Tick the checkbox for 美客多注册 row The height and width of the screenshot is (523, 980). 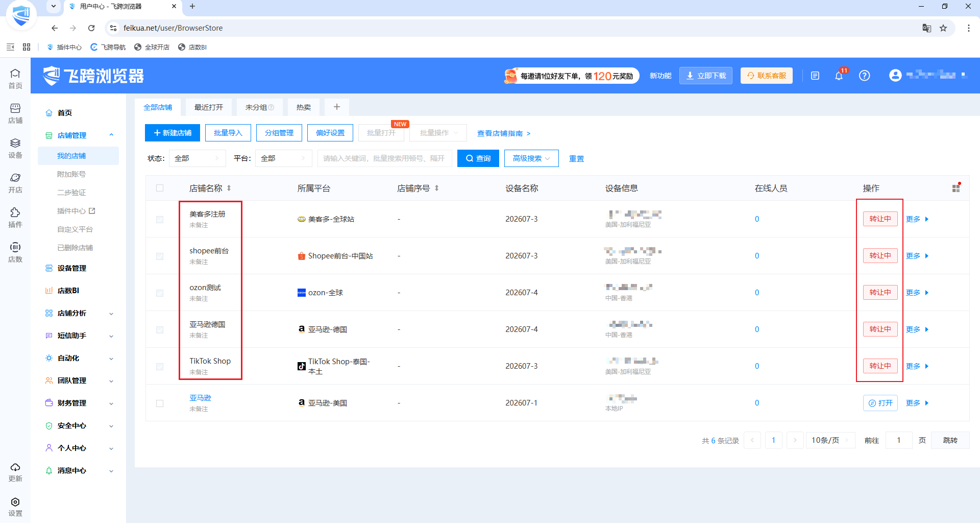click(160, 219)
